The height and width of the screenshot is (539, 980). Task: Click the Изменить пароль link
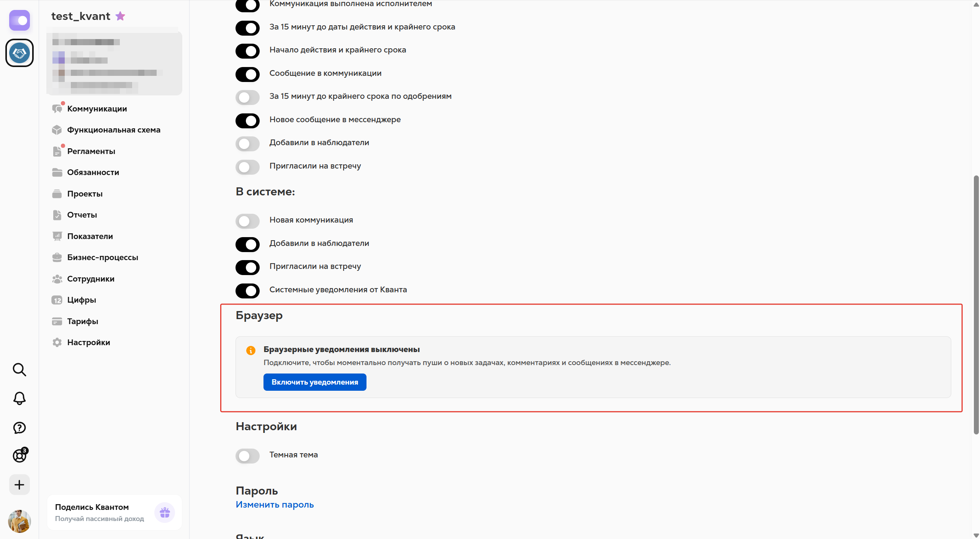275,505
